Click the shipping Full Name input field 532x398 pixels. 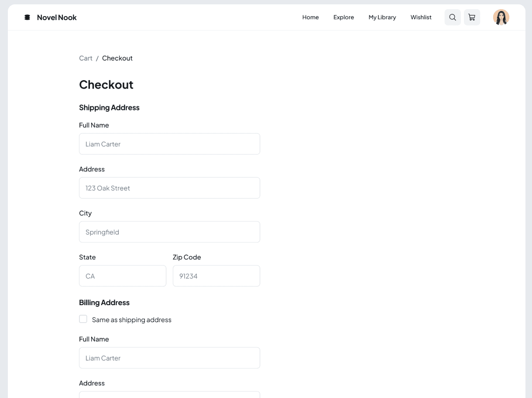[x=169, y=144]
